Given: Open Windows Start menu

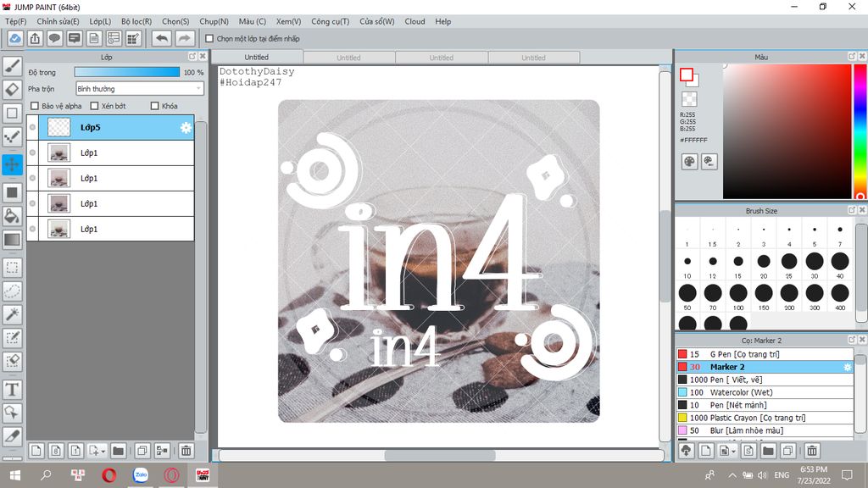Looking at the screenshot, I should [15, 475].
